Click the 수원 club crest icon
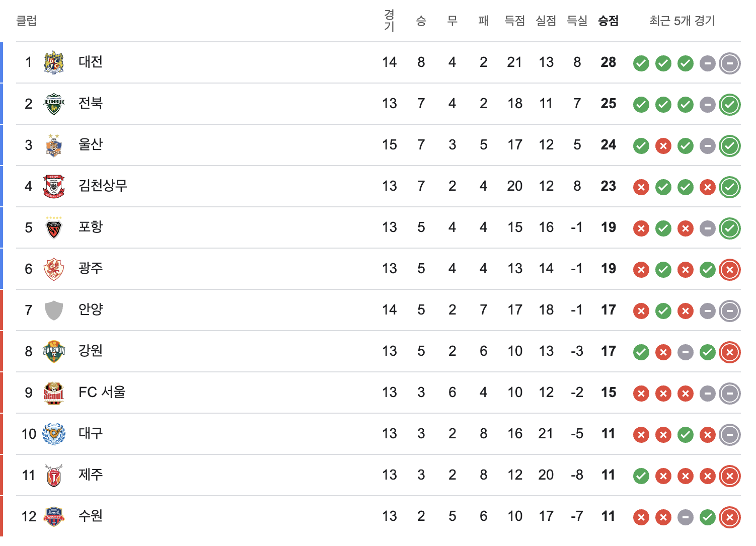756x546 pixels. coord(54,516)
